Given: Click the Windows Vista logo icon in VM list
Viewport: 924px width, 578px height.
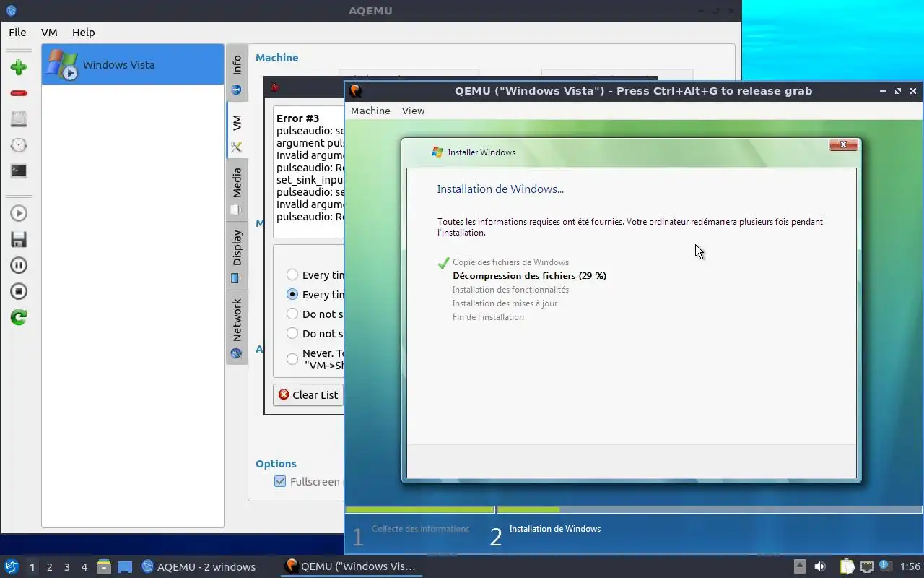Looking at the screenshot, I should 62,64.
